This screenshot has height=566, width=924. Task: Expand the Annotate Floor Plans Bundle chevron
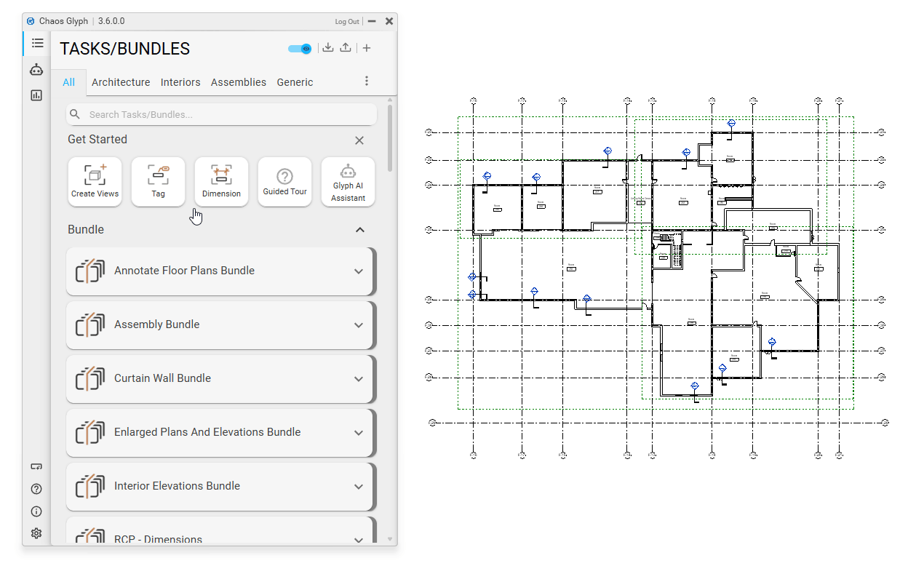point(358,271)
